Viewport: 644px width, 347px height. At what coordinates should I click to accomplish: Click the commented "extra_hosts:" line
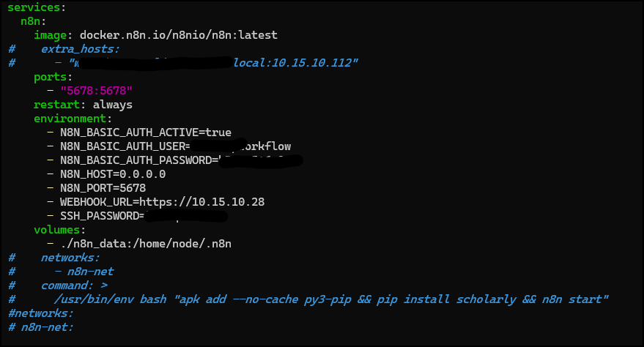pos(80,49)
